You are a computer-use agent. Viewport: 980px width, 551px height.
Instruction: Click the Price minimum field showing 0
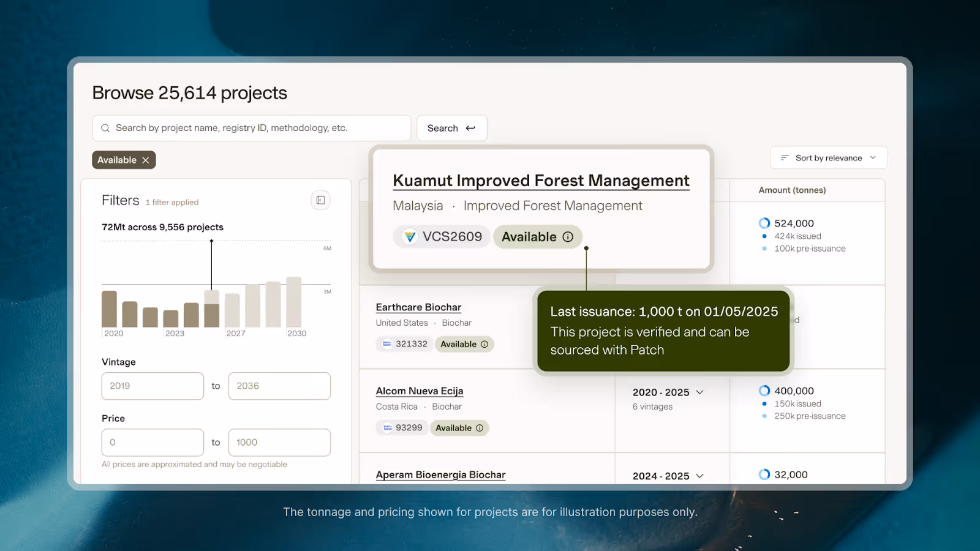coord(153,443)
